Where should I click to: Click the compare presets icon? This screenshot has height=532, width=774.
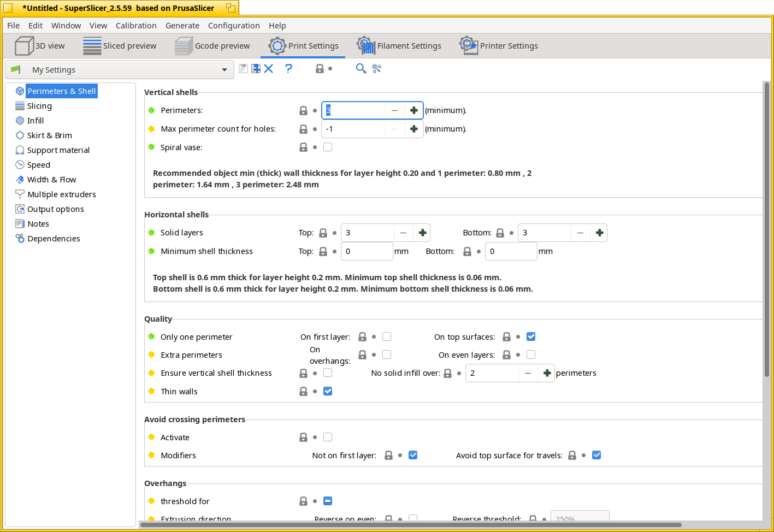click(377, 68)
